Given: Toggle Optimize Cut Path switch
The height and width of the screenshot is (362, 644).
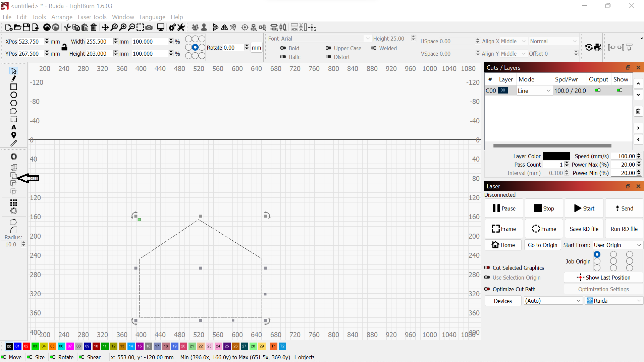Looking at the screenshot, I should pos(487,289).
